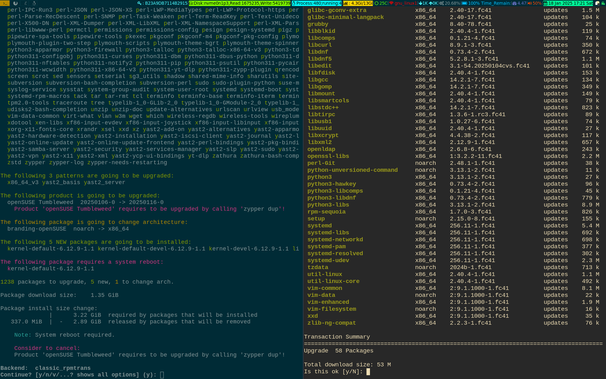
Task: Click the libedit version '3.1-54.20250104cvs.fc41'
Action: [489, 66]
